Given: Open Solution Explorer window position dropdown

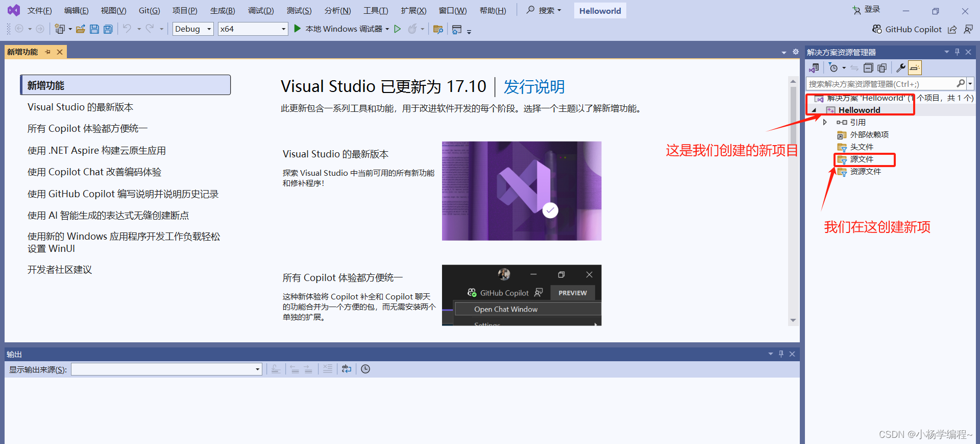Looking at the screenshot, I should pos(947,52).
